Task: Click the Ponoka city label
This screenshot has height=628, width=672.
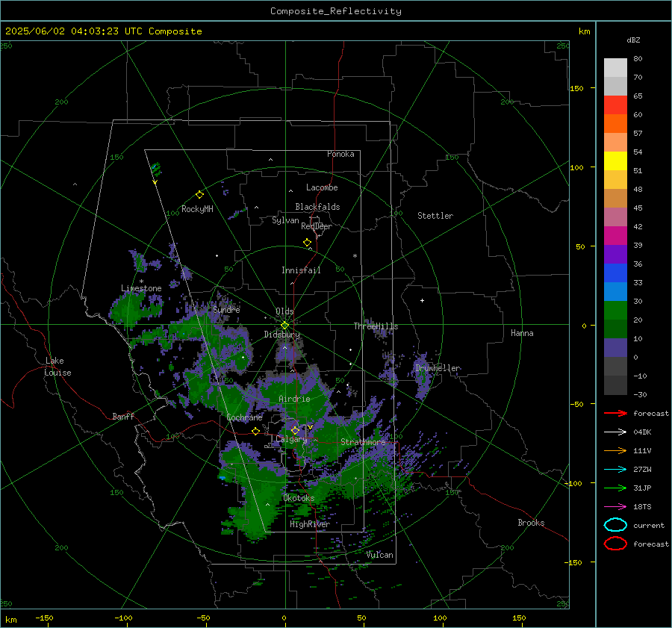Action: (x=340, y=154)
